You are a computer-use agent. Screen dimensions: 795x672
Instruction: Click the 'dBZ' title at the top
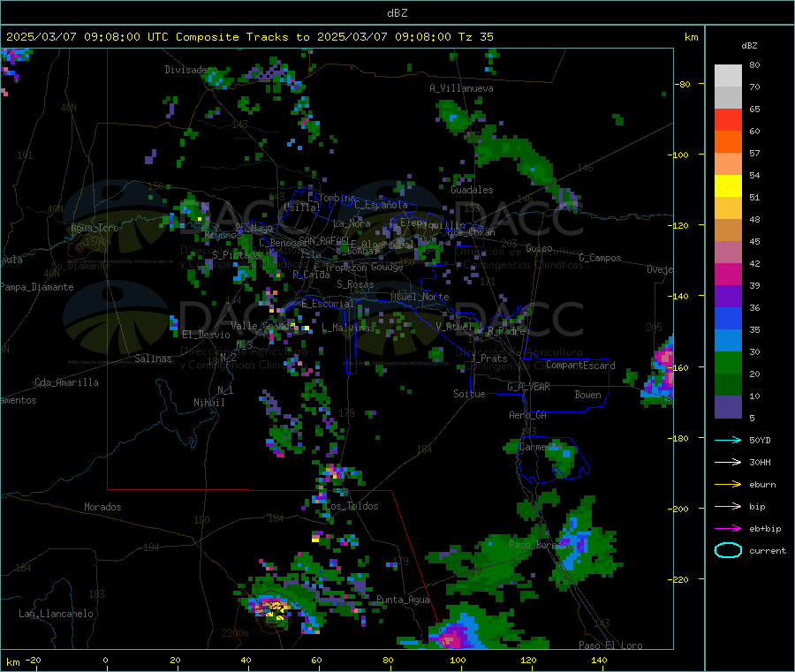397,13
